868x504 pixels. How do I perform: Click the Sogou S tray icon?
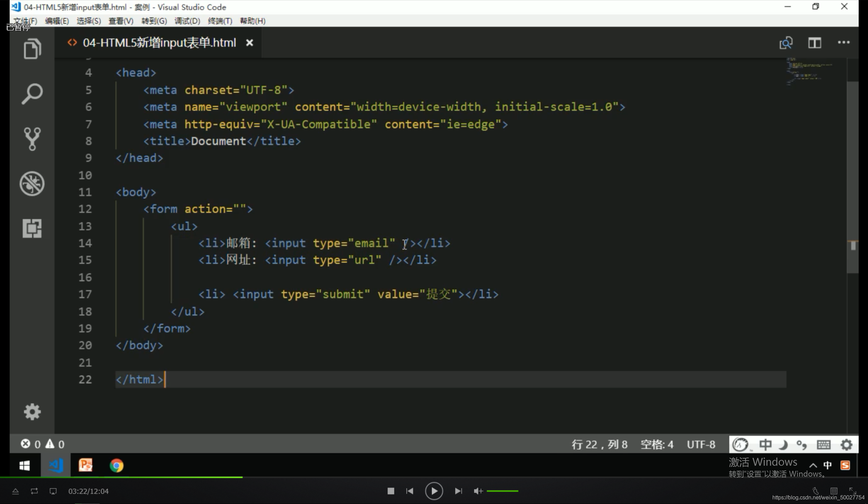coord(845,465)
